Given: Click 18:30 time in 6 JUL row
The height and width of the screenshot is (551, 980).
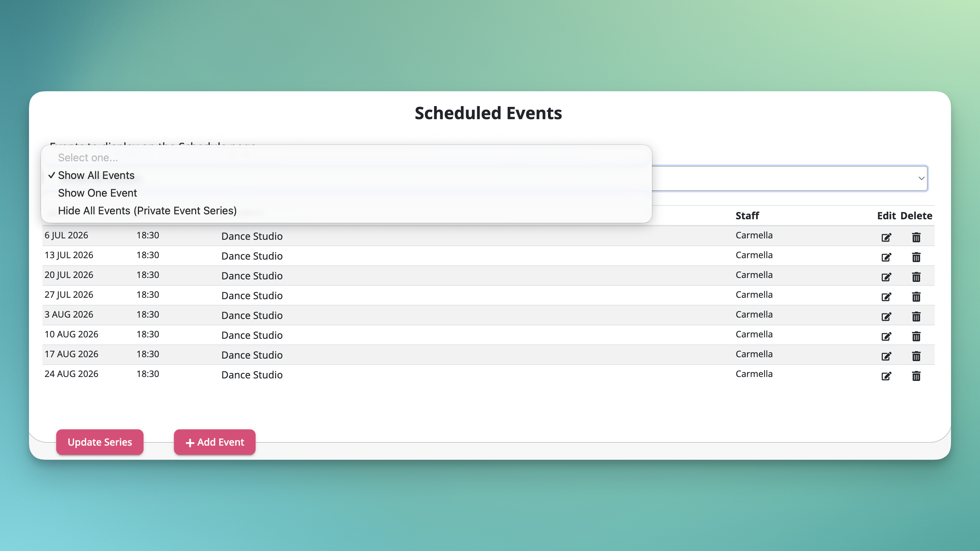Looking at the screenshot, I should [148, 235].
